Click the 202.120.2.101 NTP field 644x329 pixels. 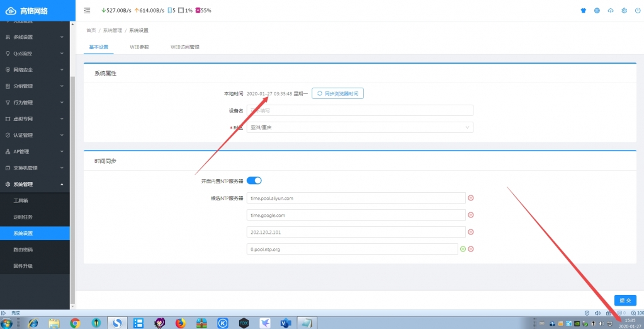tap(356, 232)
